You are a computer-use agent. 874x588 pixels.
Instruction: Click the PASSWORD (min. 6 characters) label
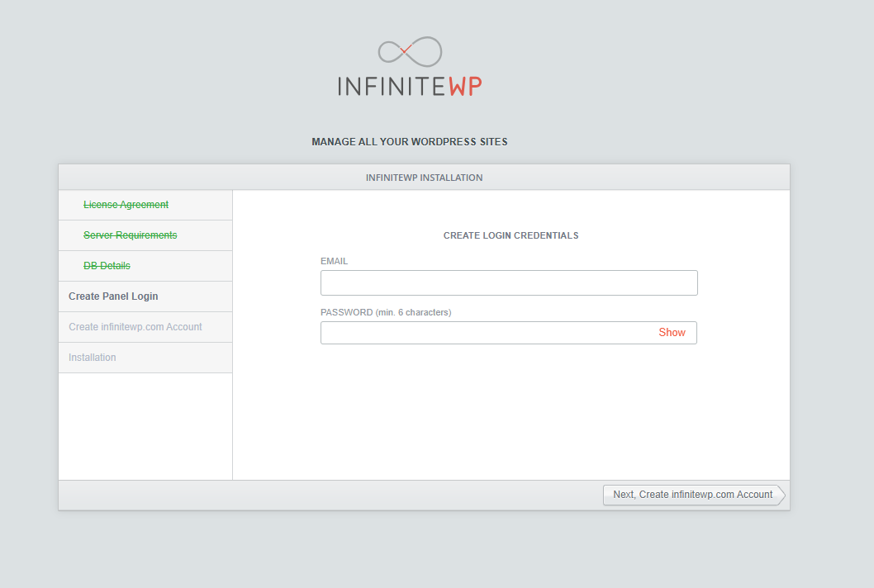[386, 313]
